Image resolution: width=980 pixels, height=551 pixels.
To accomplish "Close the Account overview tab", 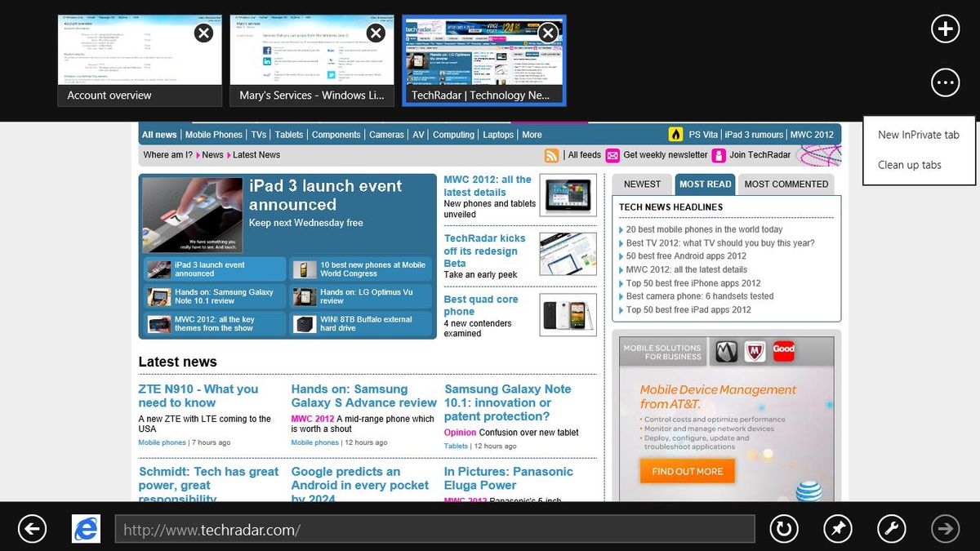I will click(x=203, y=33).
